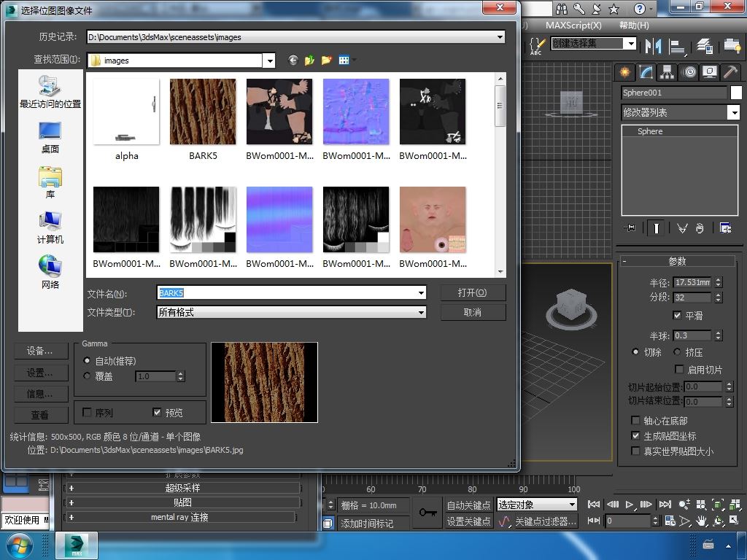Open the MAXScript(X) menu
747x560 pixels.
click(x=573, y=25)
